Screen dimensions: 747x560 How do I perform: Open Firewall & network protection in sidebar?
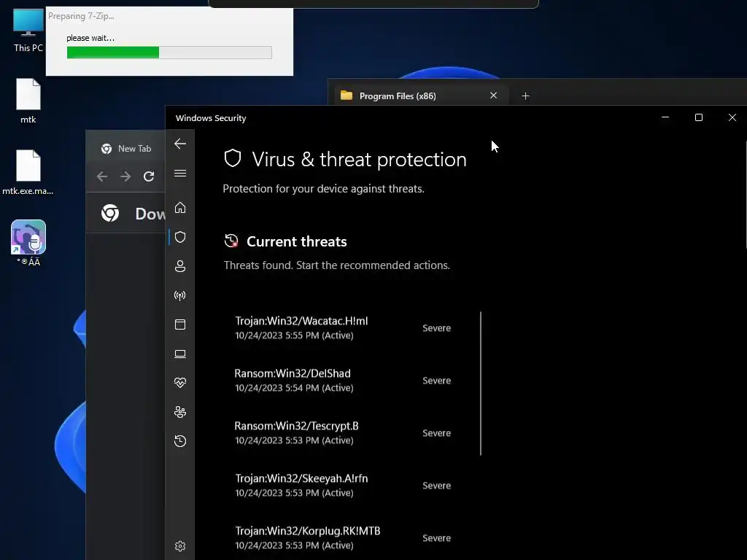tap(180, 296)
